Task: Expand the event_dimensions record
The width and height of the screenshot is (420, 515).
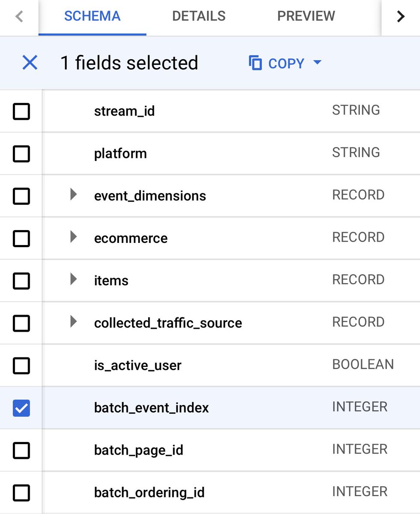Action: click(73, 195)
